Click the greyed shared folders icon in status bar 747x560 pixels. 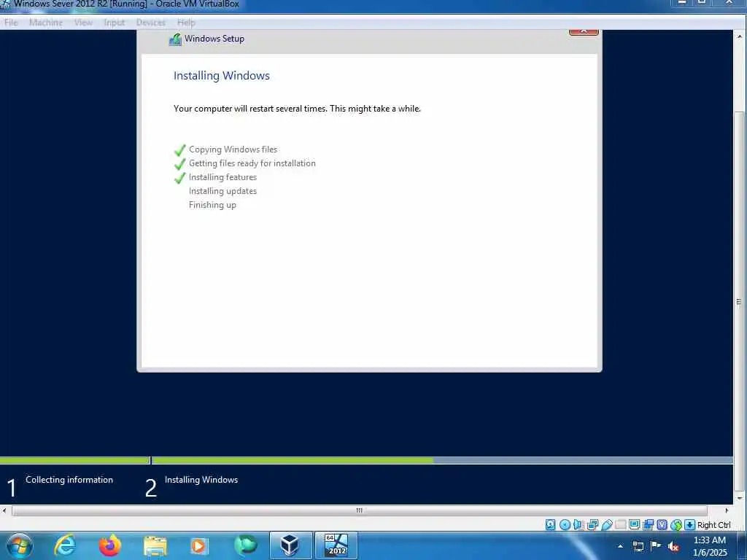coord(620,525)
